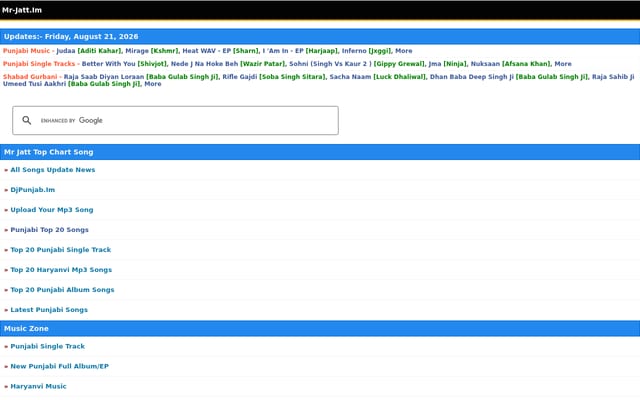The height and width of the screenshot is (400, 640).
Task: Click More in the Punjabi Music row
Action: click(404, 51)
